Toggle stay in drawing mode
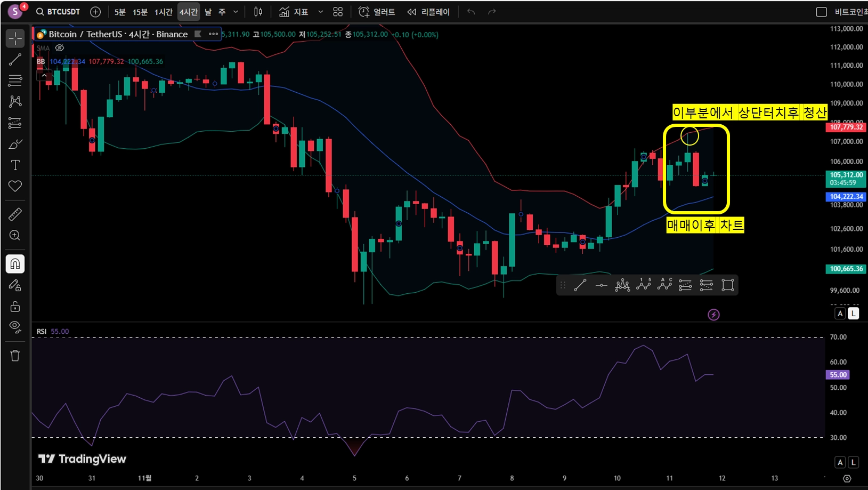The width and height of the screenshot is (868, 490). (x=15, y=285)
